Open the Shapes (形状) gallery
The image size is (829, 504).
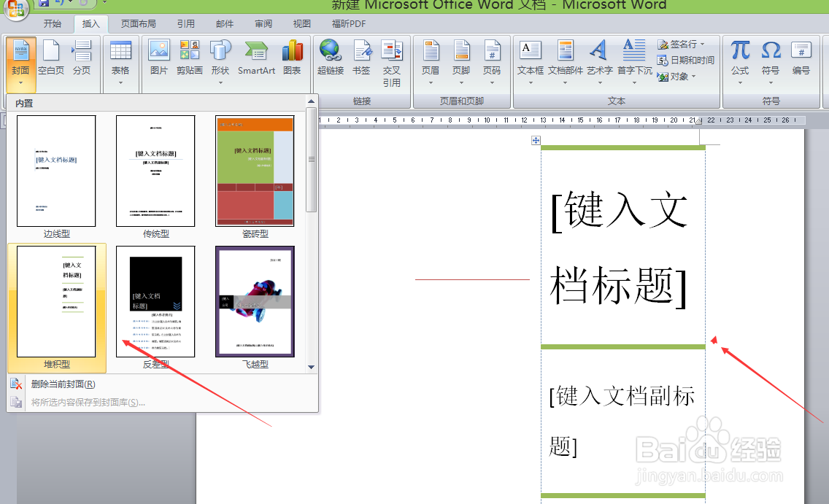click(220, 62)
